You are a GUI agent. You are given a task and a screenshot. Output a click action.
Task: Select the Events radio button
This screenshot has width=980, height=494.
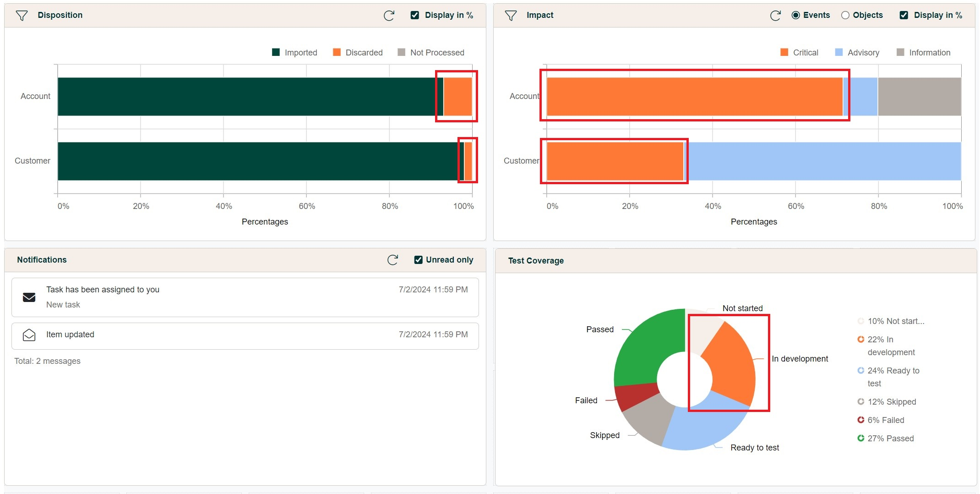pos(796,15)
